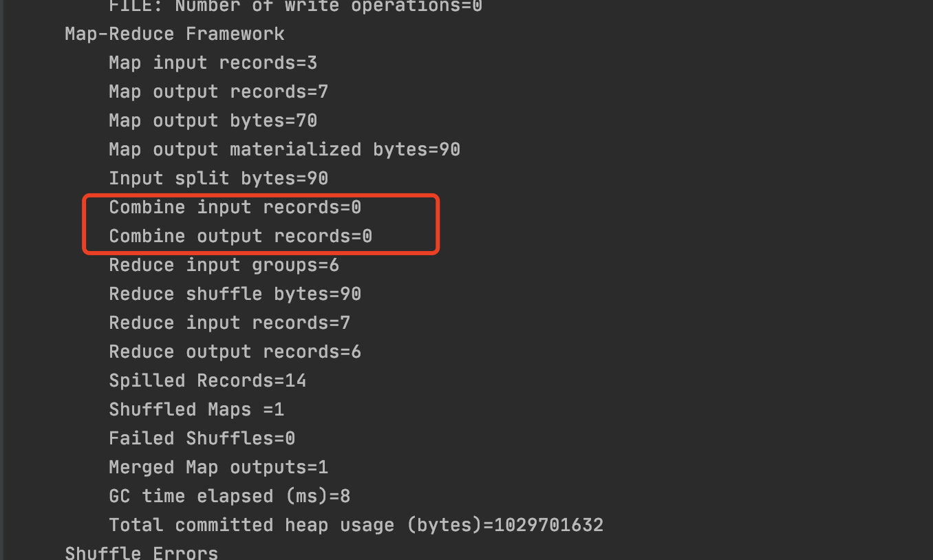Click the GC time elapsed (ms)=8 line
This screenshot has height=560, width=933.
[x=230, y=496]
